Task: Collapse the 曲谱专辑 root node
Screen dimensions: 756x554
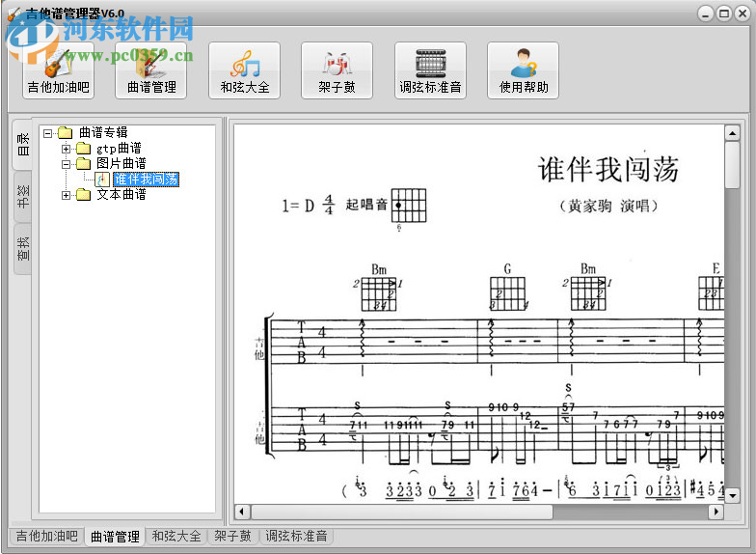Action: point(47,133)
